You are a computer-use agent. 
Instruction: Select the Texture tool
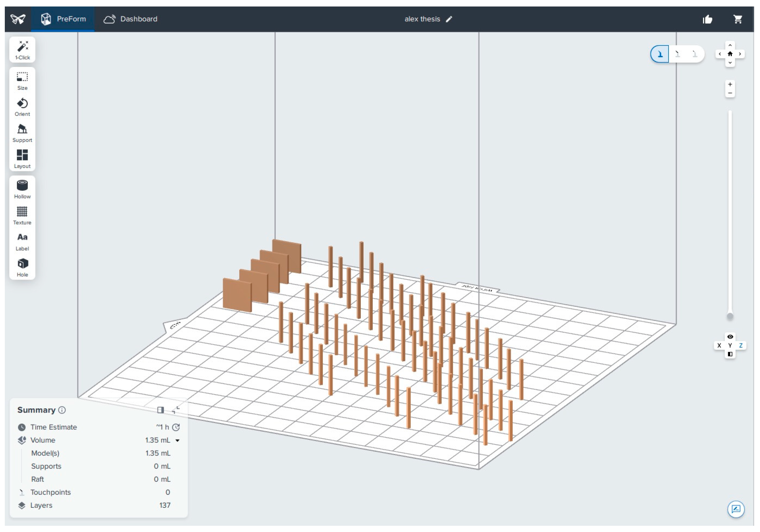tap(23, 215)
